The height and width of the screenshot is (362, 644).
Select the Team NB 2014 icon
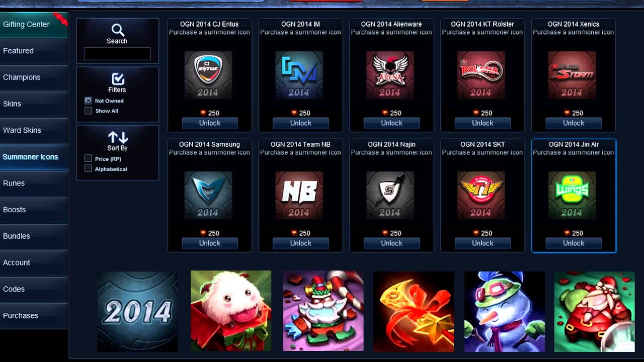pyautogui.click(x=299, y=195)
